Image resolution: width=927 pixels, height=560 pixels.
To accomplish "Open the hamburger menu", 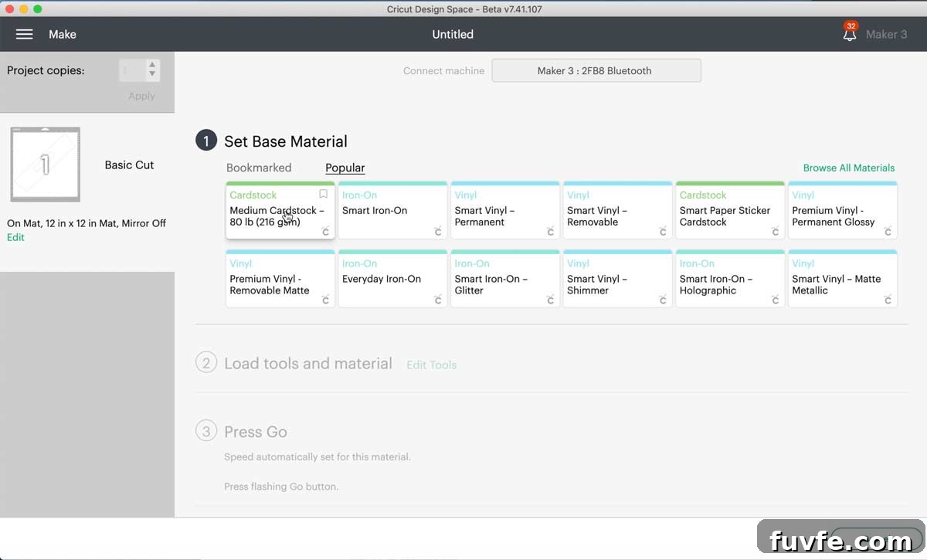I will tap(24, 34).
